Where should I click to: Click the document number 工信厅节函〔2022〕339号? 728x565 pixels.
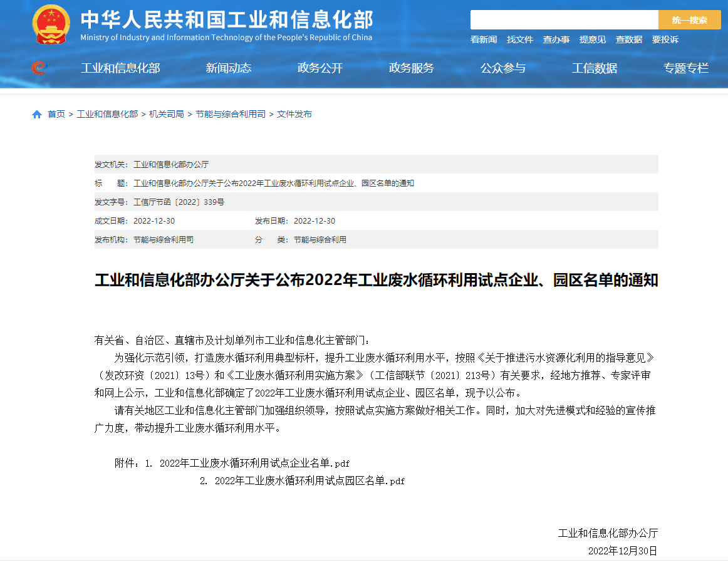[x=179, y=202]
